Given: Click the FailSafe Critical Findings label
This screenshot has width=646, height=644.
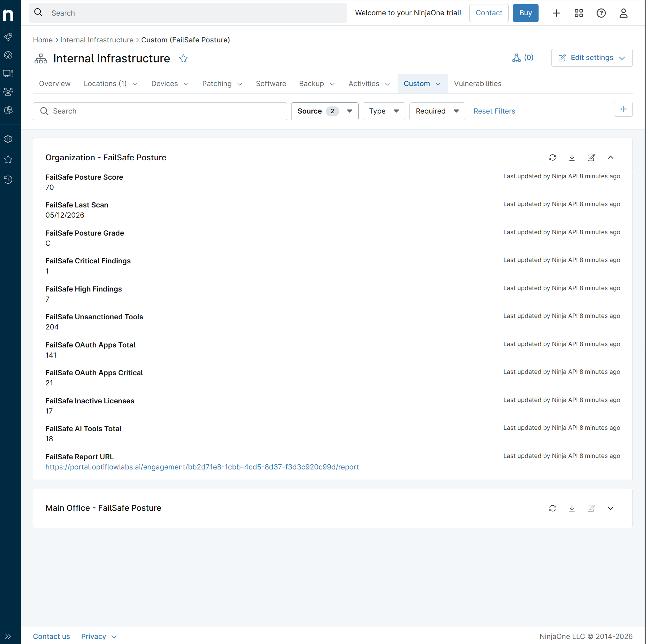Looking at the screenshot, I should click(88, 261).
